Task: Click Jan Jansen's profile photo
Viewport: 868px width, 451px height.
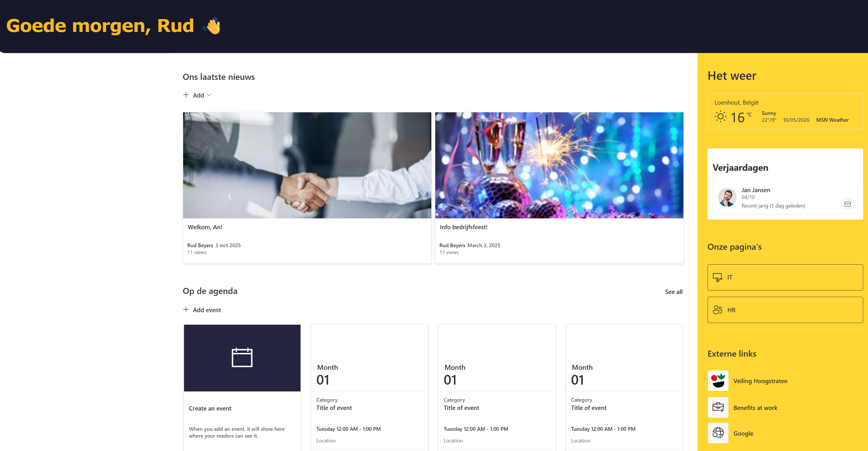Action: point(727,197)
